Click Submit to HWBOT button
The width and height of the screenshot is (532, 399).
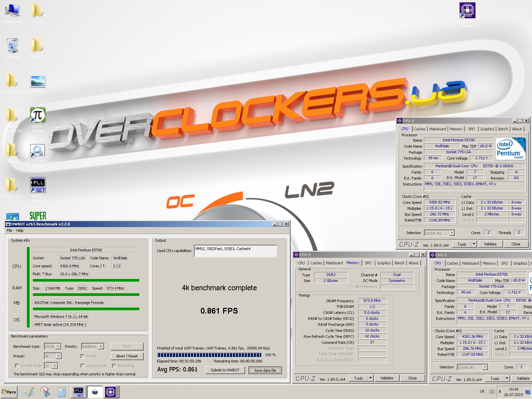click(x=225, y=370)
